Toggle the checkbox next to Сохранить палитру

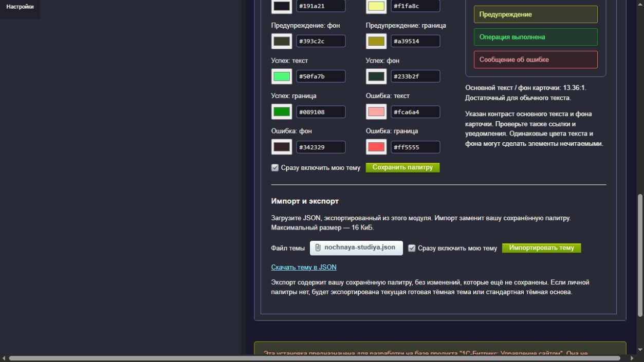275,167
